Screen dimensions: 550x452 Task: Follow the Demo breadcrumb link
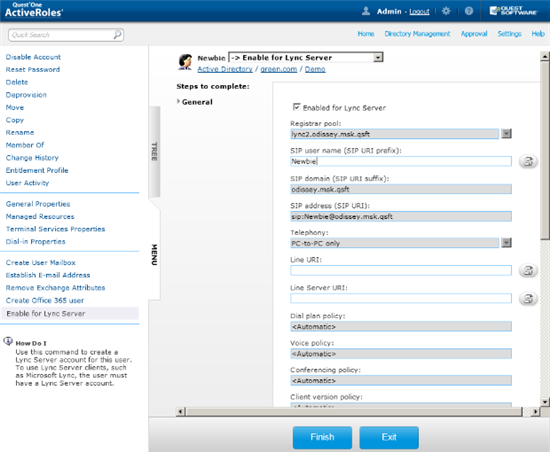(x=315, y=69)
